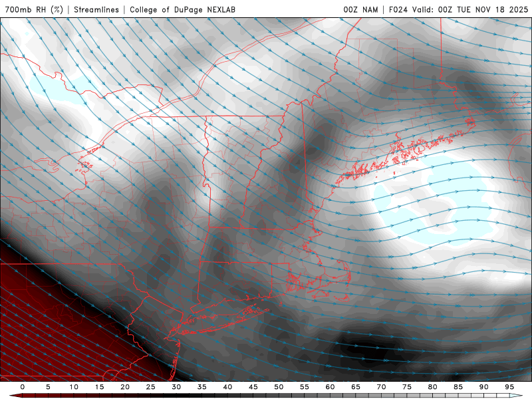Click the "30" scale value

(x=176, y=387)
